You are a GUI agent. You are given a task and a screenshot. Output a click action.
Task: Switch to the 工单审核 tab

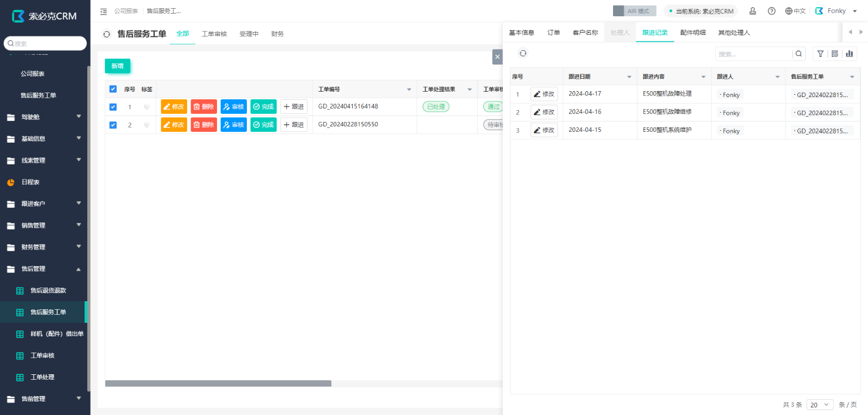[214, 34]
